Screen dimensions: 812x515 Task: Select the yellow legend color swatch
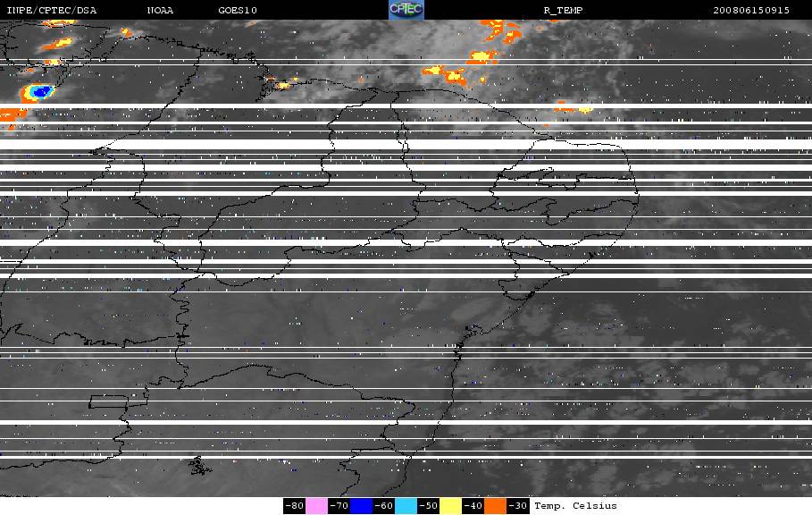(x=450, y=506)
